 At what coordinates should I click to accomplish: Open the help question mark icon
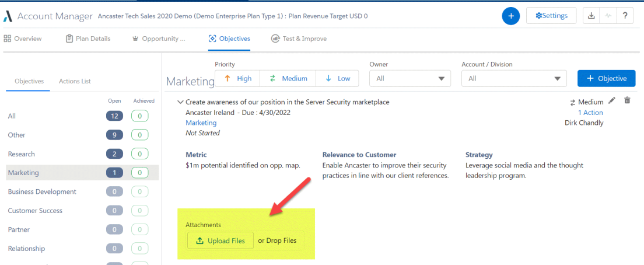(x=625, y=16)
